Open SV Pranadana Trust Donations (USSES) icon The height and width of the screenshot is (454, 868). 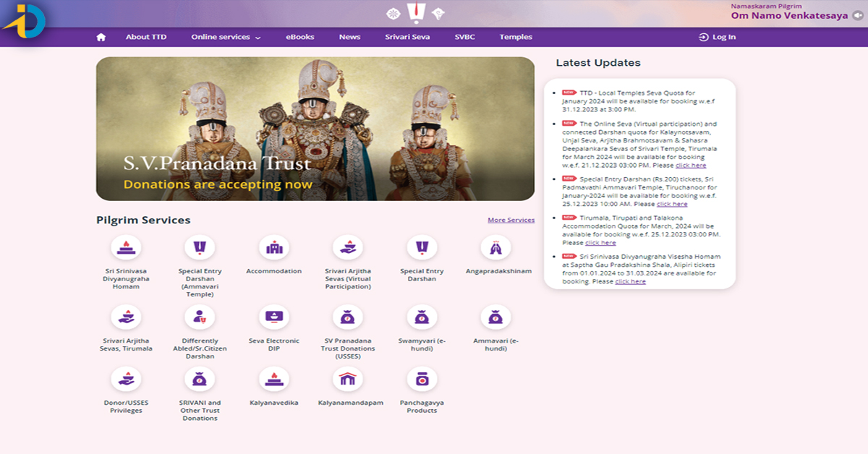tap(348, 318)
